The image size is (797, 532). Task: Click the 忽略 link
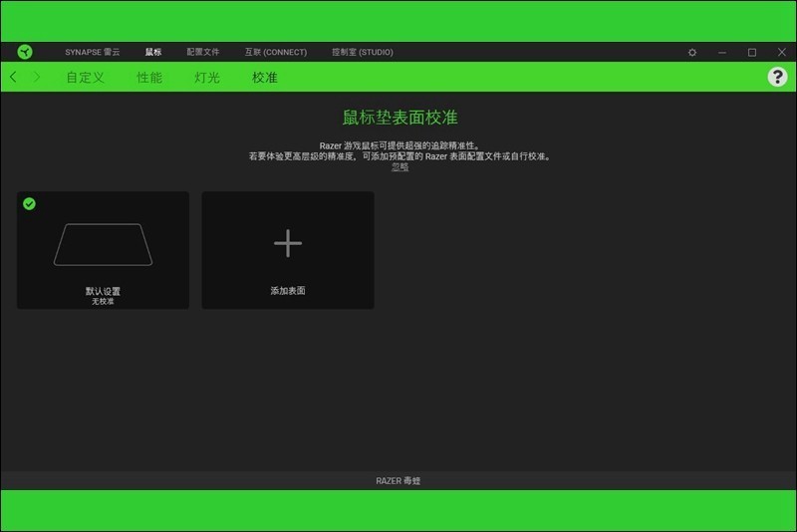point(400,166)
